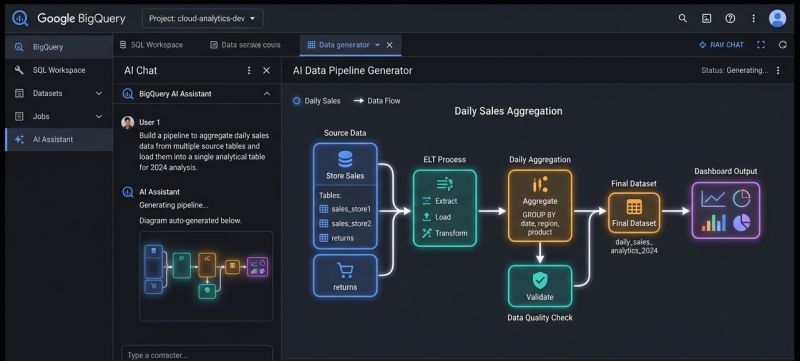This screenshot has height=361, width=800.
Task: Click the RAW CHAT button
Action: pos(721,45)
